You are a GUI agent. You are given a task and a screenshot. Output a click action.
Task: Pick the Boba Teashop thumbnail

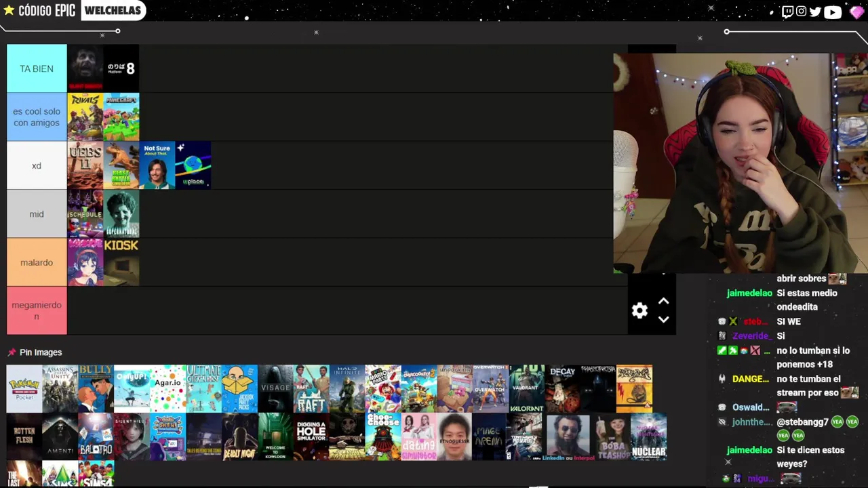[612, 437]
